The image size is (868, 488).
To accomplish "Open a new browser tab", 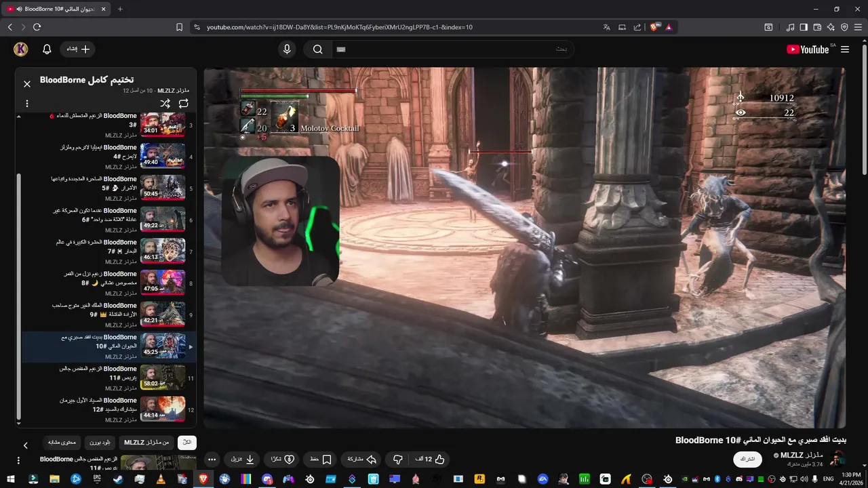I will 120,9.
